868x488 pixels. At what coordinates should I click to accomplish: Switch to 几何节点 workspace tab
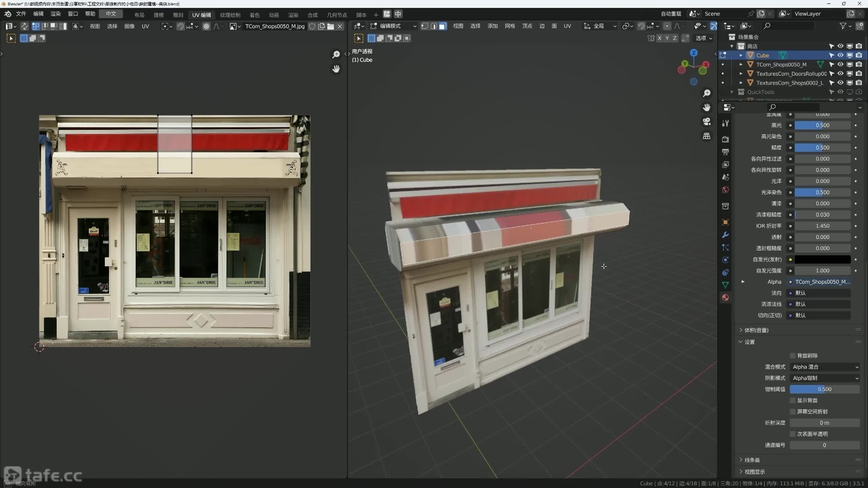(x=337, y=15)
